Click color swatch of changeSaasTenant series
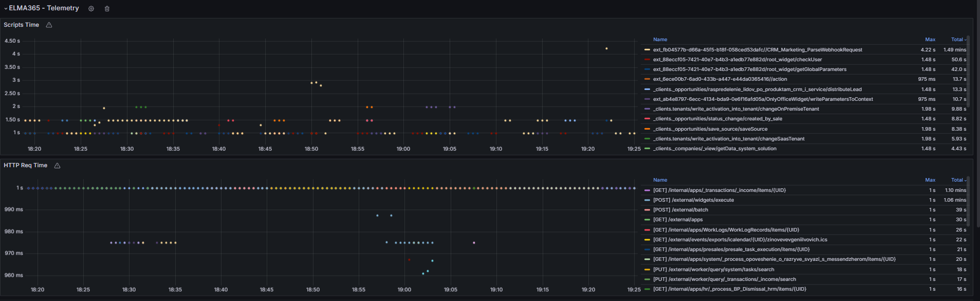Viewport: 980px width, 301px height. click(647, 139)
